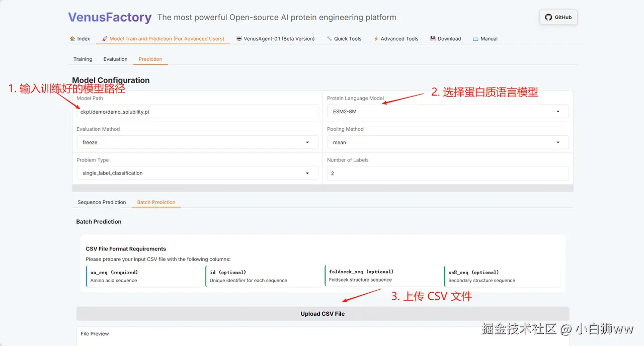Open the Evaluation tab
Viewport: 644px width, 346px height.
pos(115,59)
